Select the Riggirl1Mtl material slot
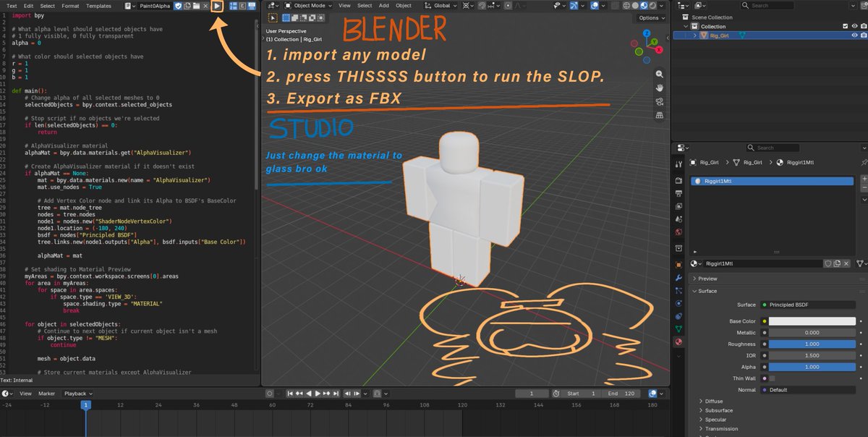The width and height of the screenshot is (868, 437). 772,181
